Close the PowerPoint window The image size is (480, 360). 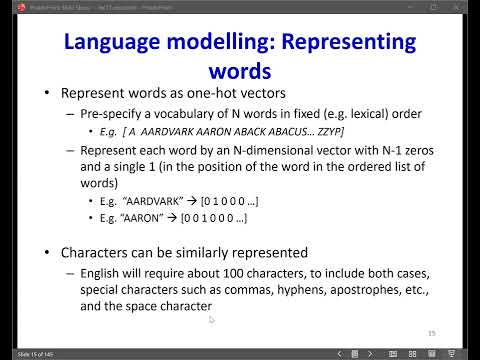click(x=457, y=7)
